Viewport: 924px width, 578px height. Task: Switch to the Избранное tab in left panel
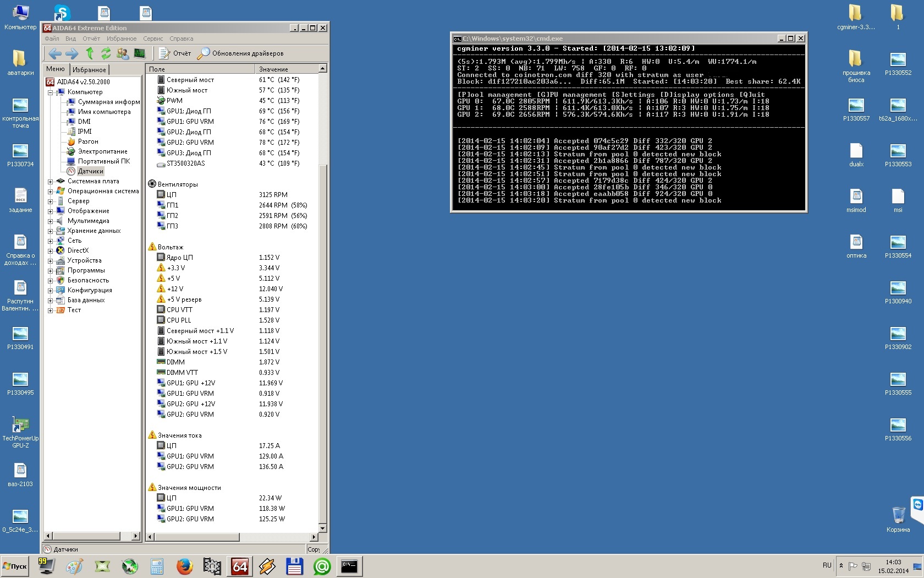click(89, 69)
